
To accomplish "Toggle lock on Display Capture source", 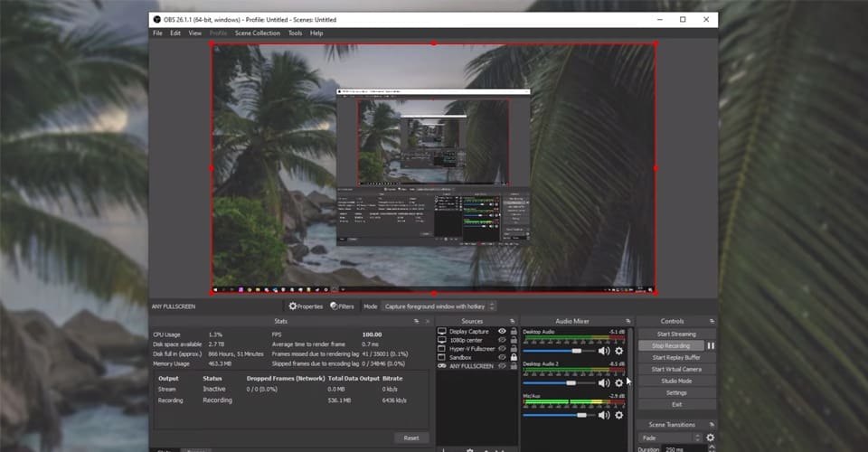I will [x=514, y=332].
